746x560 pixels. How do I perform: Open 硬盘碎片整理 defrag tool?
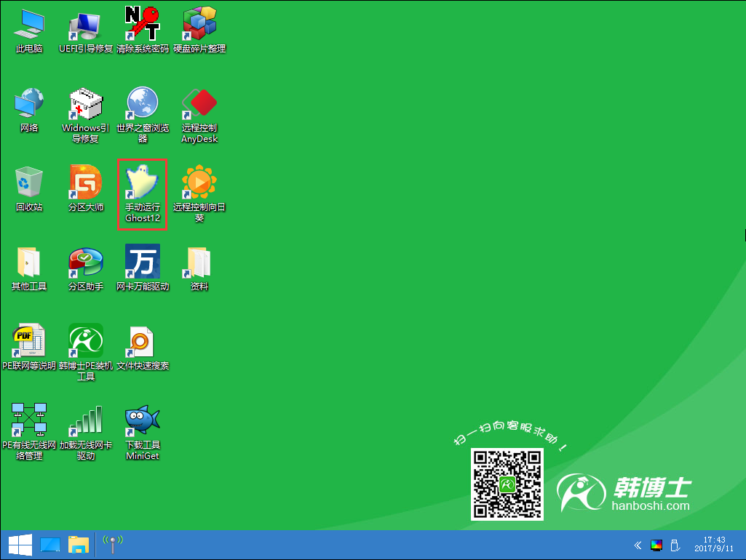[x=199, y=25]
